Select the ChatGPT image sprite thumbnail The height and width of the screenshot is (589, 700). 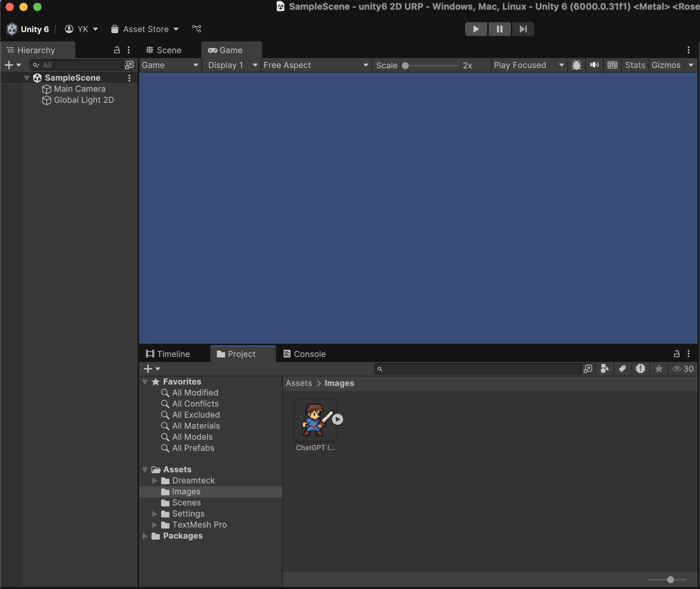315,420
